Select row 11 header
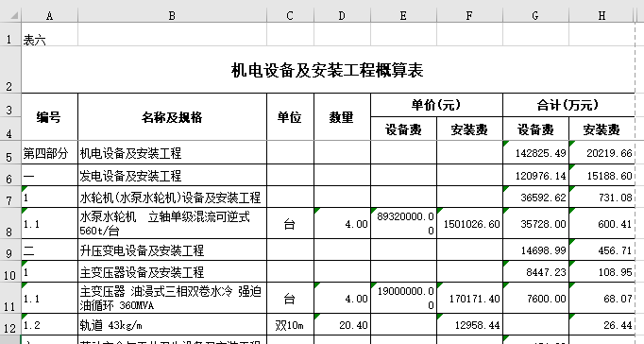This screenshot has width=644, height=344. click(x=10, y=298)
